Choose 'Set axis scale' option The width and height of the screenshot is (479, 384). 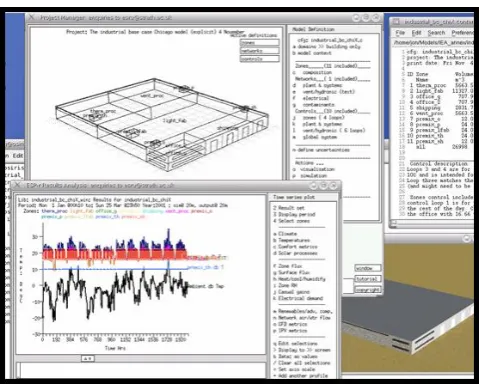[294, 369]
